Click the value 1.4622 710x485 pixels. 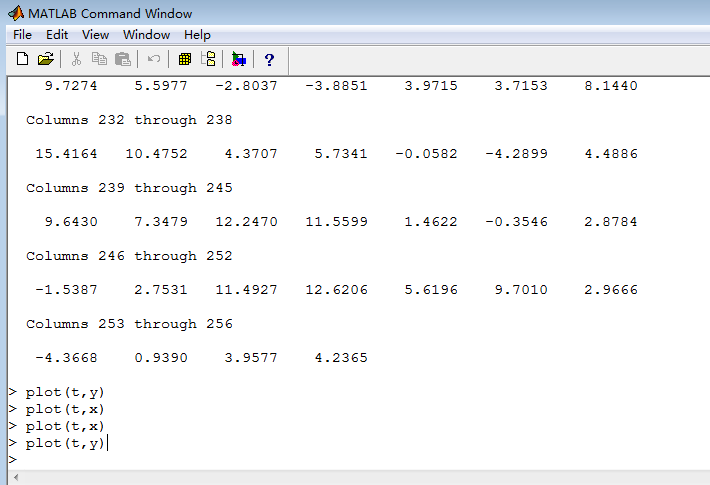tap(431, 222)
